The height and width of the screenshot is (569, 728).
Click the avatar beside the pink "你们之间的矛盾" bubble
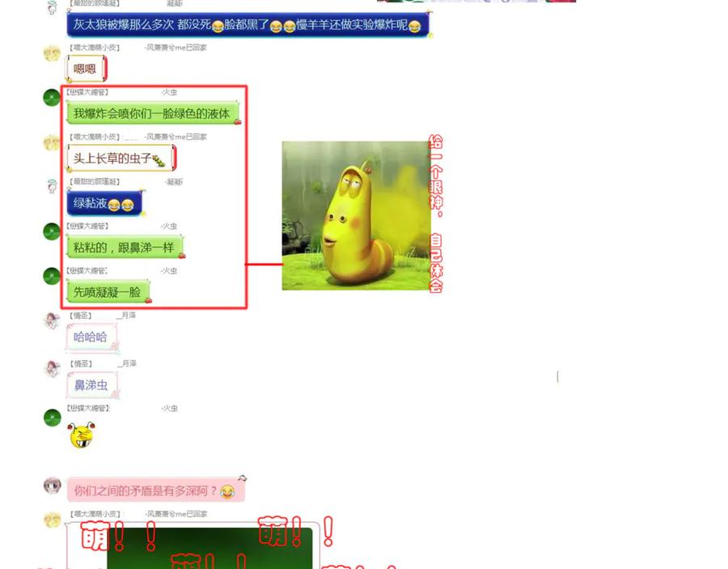[52, 486]
